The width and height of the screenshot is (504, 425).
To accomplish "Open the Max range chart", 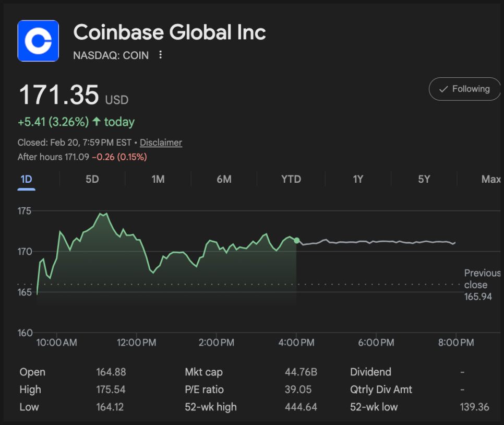I will (490, 180).
